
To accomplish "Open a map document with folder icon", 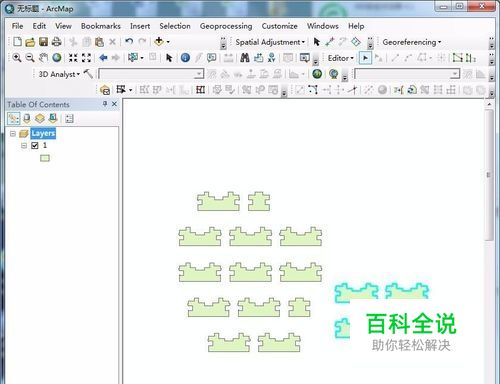I will (30, 42).
